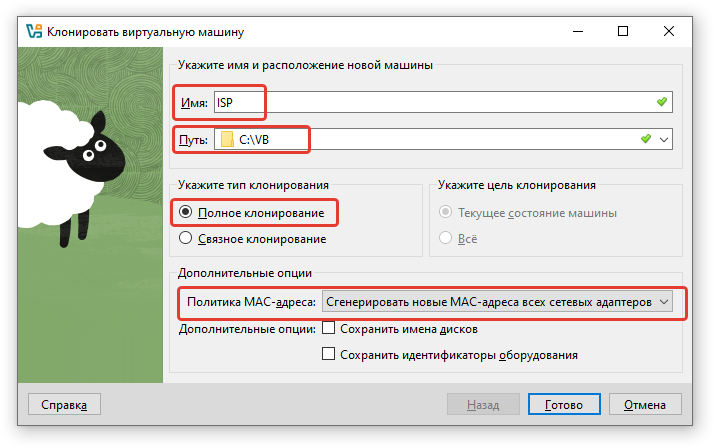Close the Клонировать виртуальную машину dialog
The image size is (714, 448).
(668, 31)
